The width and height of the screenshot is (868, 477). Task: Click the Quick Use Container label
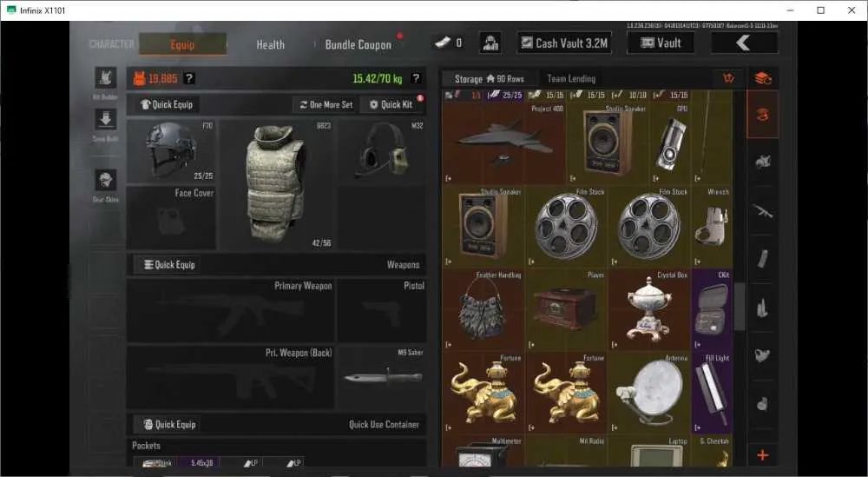(x=384, y=424)
